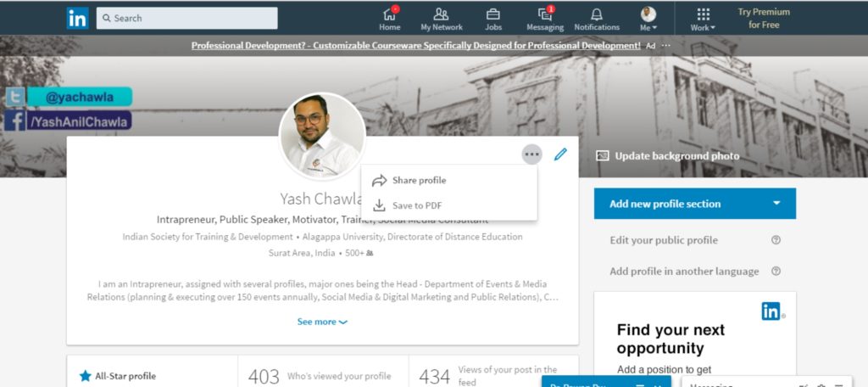Click the LinkedIn logo in navbar
This screenshot has width=868, height=387.
pyautogui.click(x=77, y=19)
